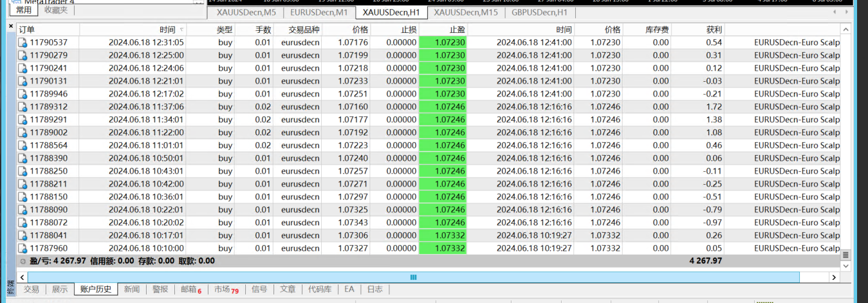Switch to the 信号 terminal tab
The image size is (868, 303).
259,289
